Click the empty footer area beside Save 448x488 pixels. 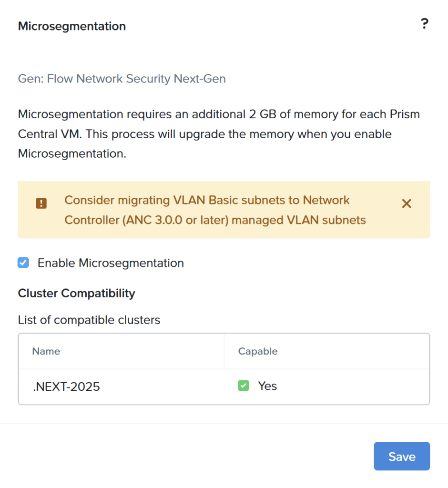click(187, 456)
